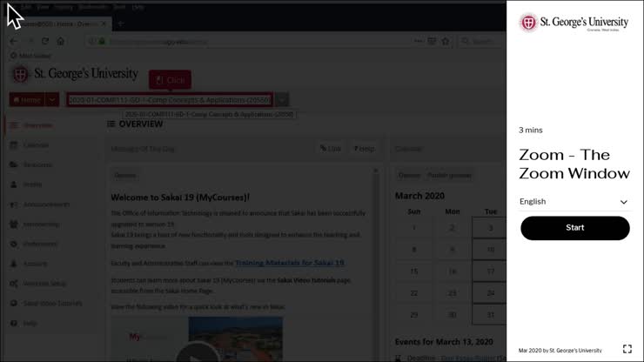The width and height of the screenshot is (644, 362).
Task: Select March 16 in the calendar
Action: [x=453, y=271]
